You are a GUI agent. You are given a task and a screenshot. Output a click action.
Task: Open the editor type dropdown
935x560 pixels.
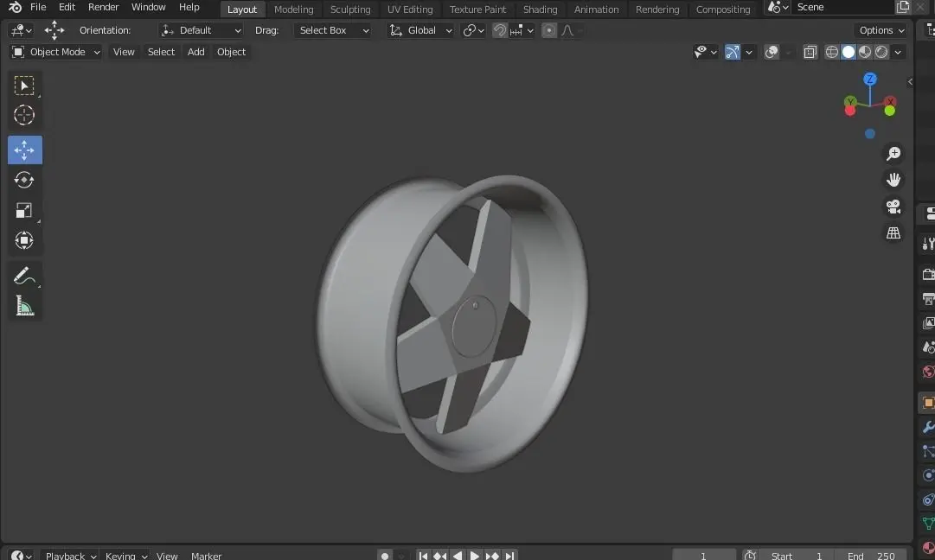point(22,30)
